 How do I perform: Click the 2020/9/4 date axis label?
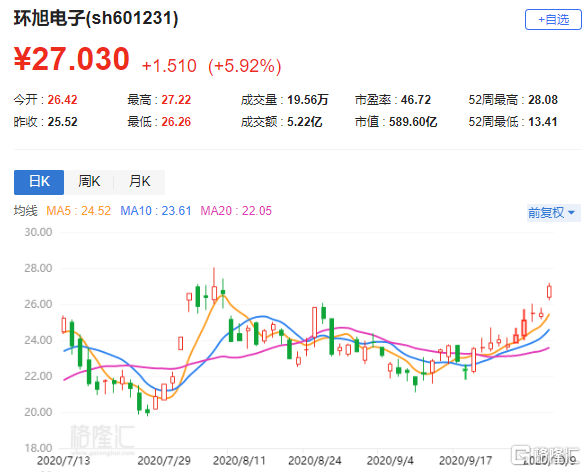pyautogui.click(x=390, y=460)
